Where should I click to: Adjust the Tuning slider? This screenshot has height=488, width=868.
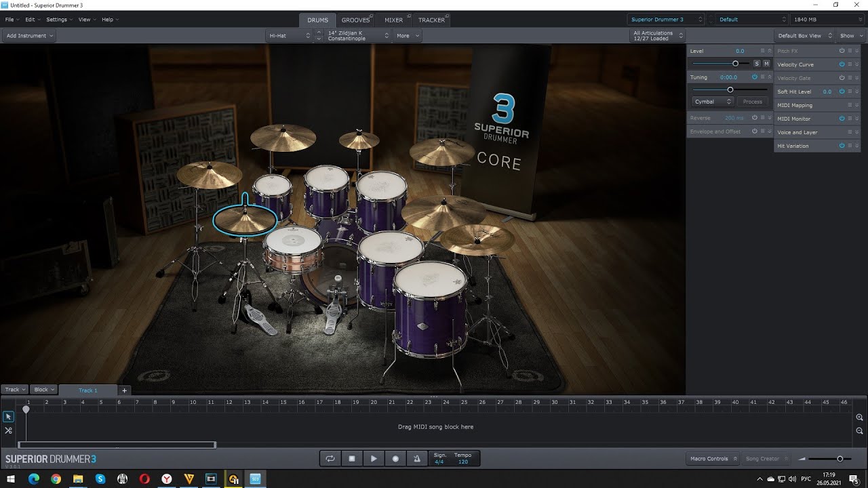[x=730, y=89]
